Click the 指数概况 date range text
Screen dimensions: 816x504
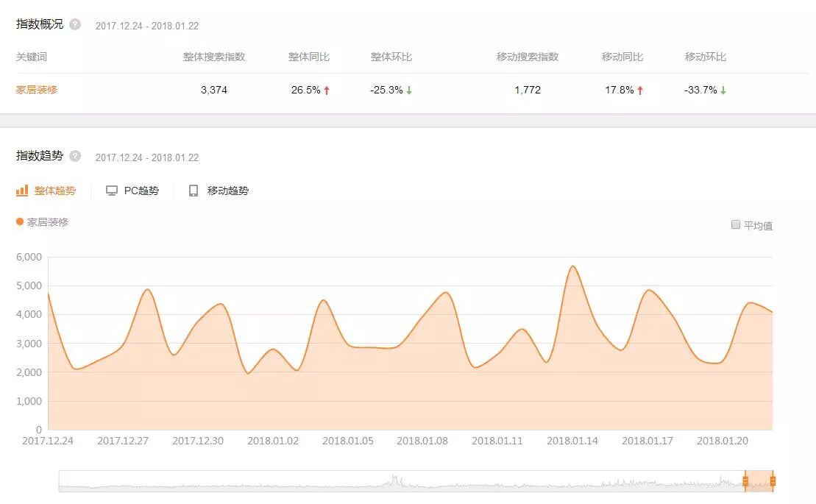click(x=146, y=26)
